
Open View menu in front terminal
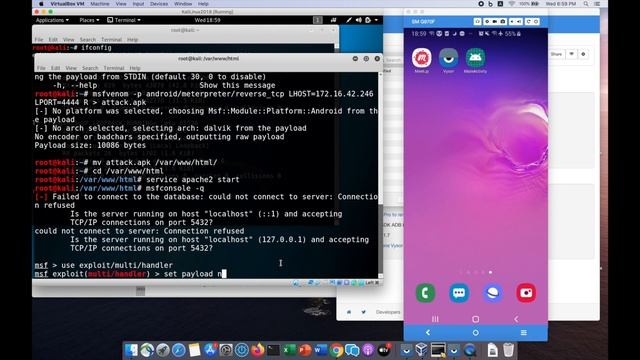[x=71, y=68]
